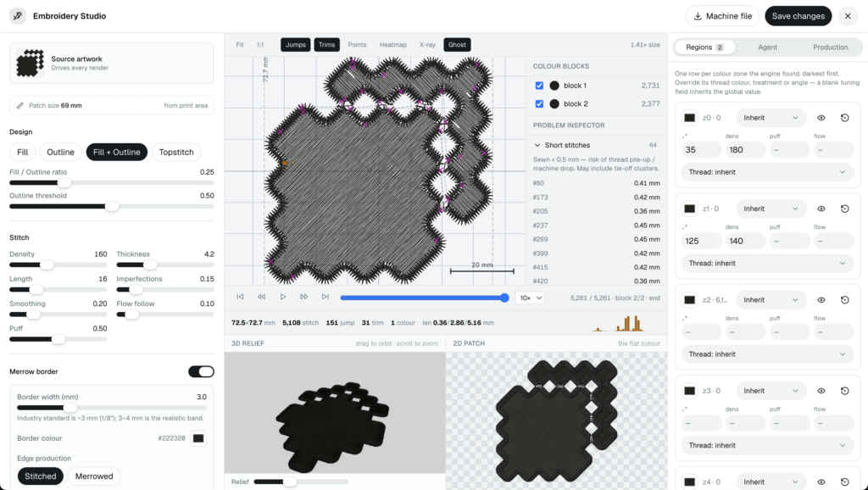Open the z0 · 0 Inherit treatment dropdown
The height and width of the screenshot is (490, 868).
[x=771, y=118]
